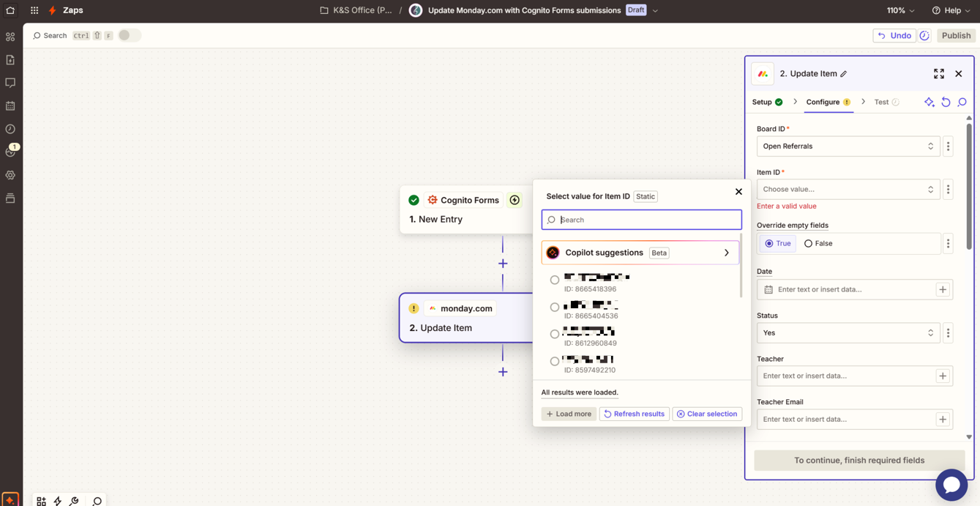Click Clear selection
The width and height of the screenshot is (980, 506).
click(707, 414)
